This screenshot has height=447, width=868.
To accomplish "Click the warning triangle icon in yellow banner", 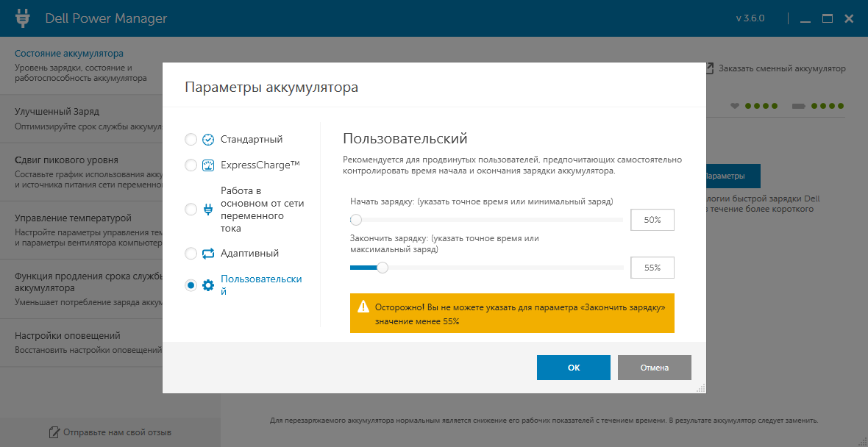I will [x=363, y=307].
